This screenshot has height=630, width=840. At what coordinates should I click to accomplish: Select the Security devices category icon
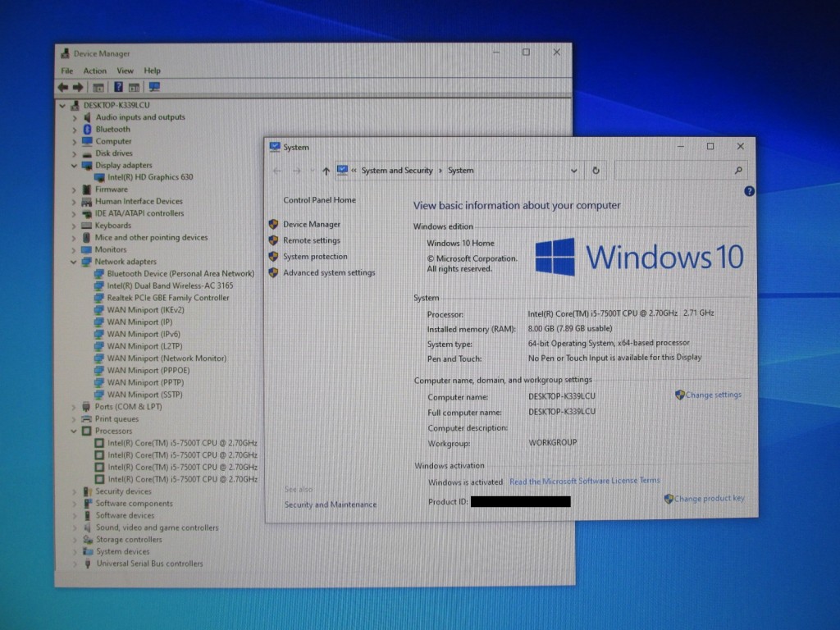(87, 491)
